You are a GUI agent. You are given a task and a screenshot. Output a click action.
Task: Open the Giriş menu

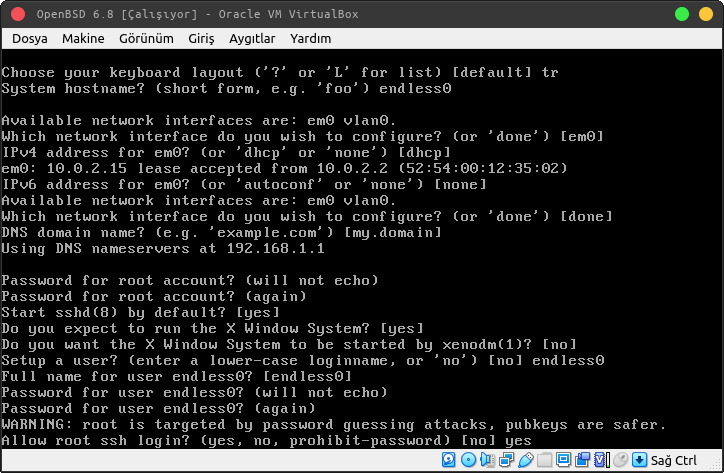click(201, 38)
